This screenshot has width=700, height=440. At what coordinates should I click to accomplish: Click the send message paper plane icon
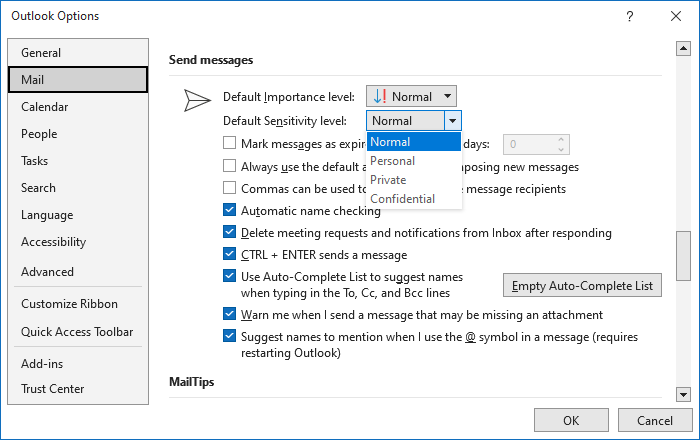(x=197, y=100)
